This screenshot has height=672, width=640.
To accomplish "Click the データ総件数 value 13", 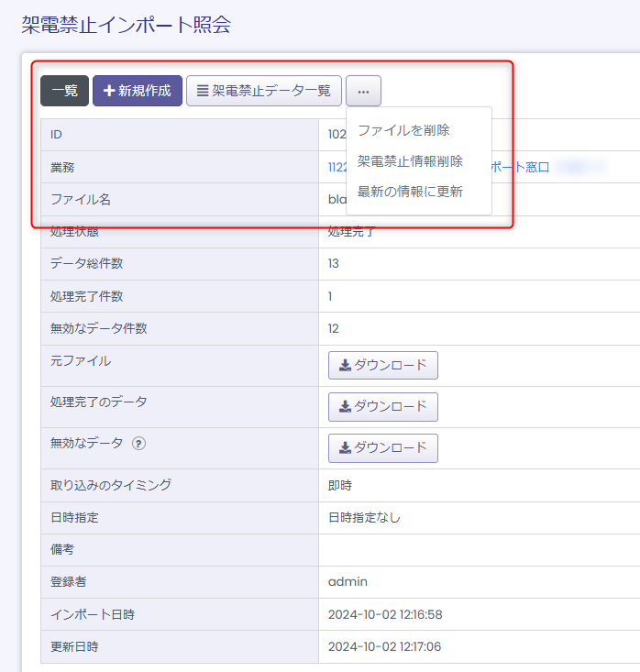I will click(x=335, y=264).
